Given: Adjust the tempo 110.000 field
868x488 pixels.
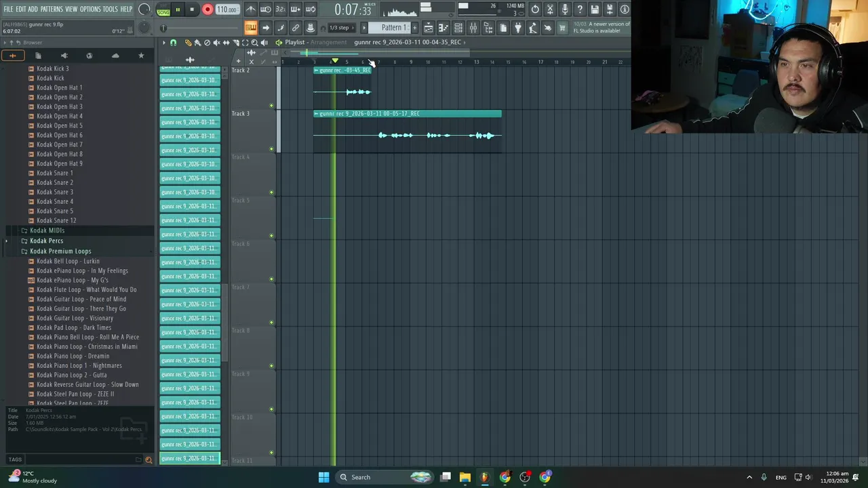Looking at the screenshot, I should 227,9.
